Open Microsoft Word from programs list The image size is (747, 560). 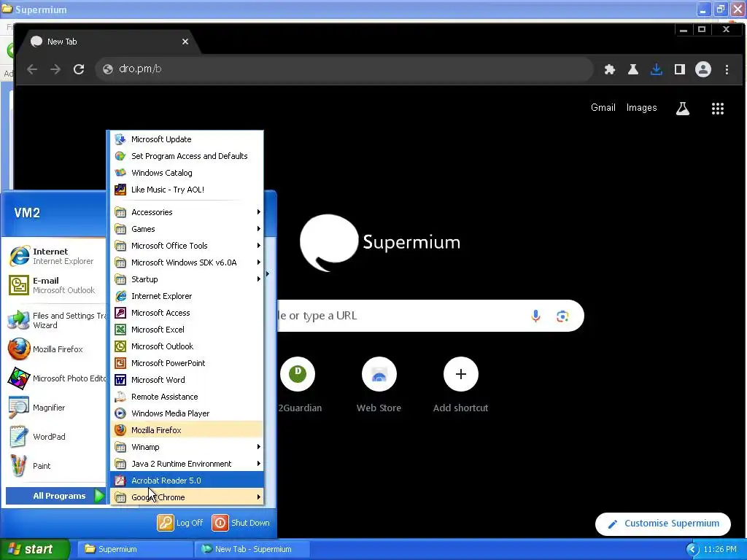pos(187,379)
